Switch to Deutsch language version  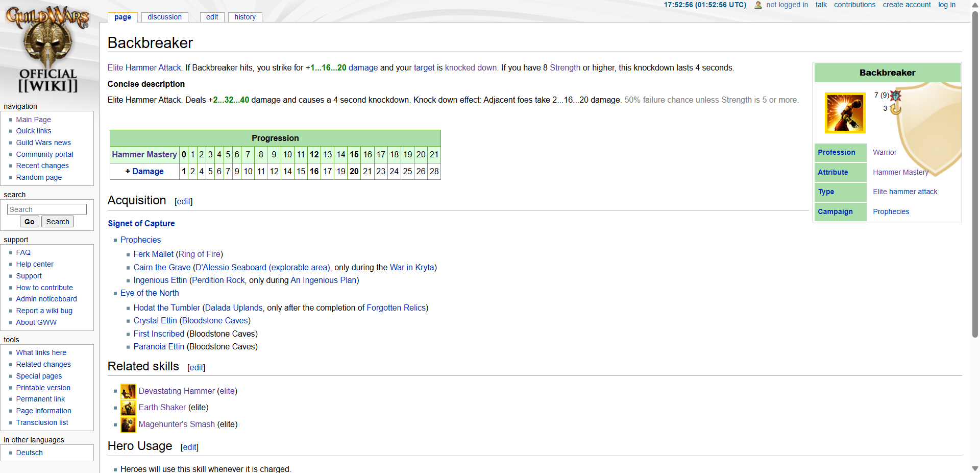point(29,453)
